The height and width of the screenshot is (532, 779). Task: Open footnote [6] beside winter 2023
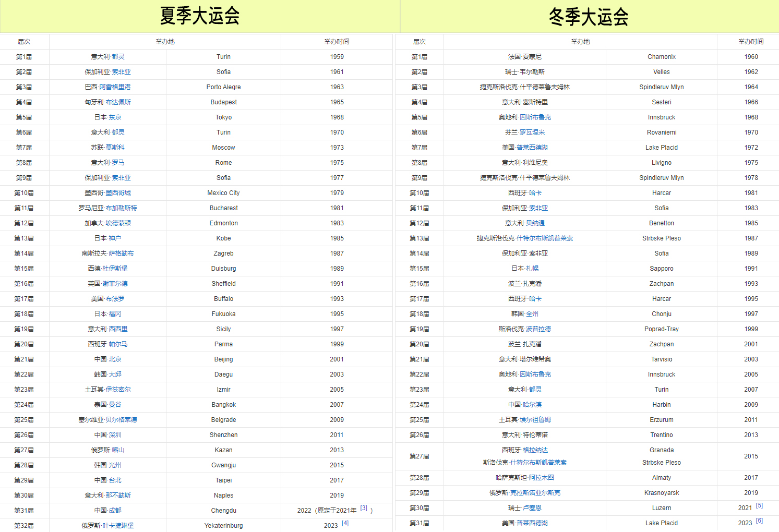pyautogui.click(x=759, y=521)
